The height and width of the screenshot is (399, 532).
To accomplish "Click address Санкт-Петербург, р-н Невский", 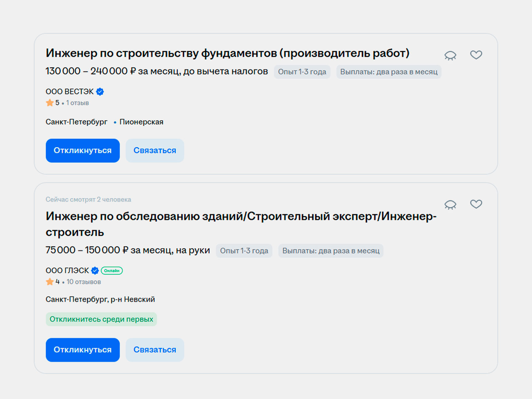I will (100, 300).
